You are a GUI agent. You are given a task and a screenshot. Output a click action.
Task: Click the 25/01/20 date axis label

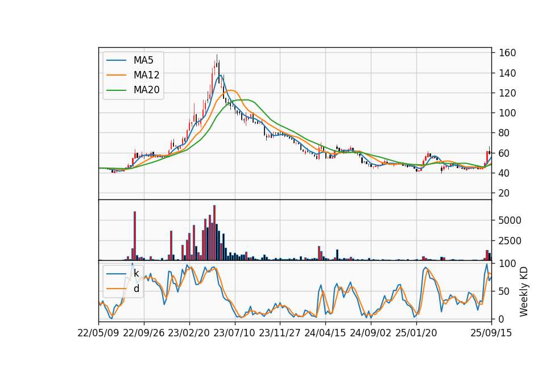coord(416,333)
